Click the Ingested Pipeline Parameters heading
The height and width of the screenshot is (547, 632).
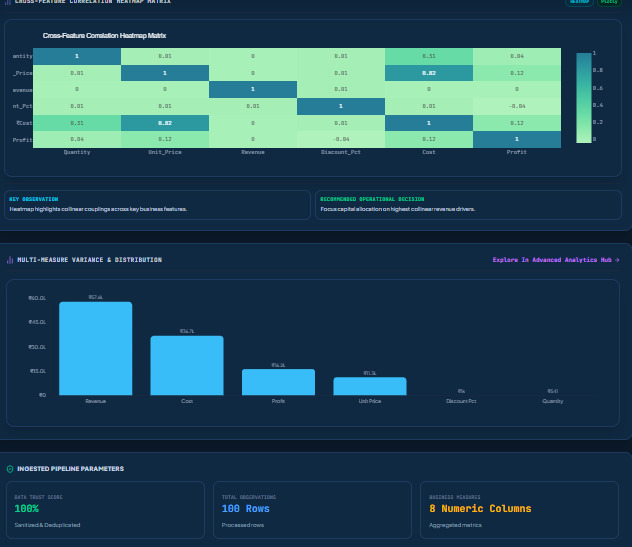pos(71,469)
